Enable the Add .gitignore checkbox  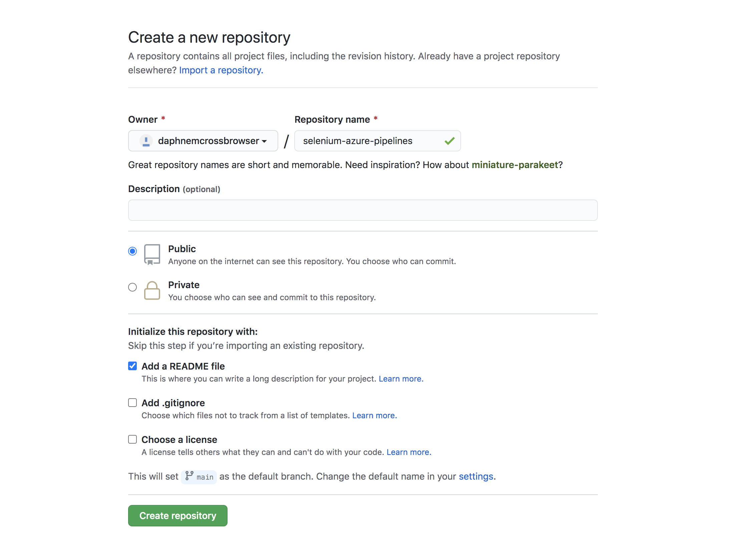point(132,403)
